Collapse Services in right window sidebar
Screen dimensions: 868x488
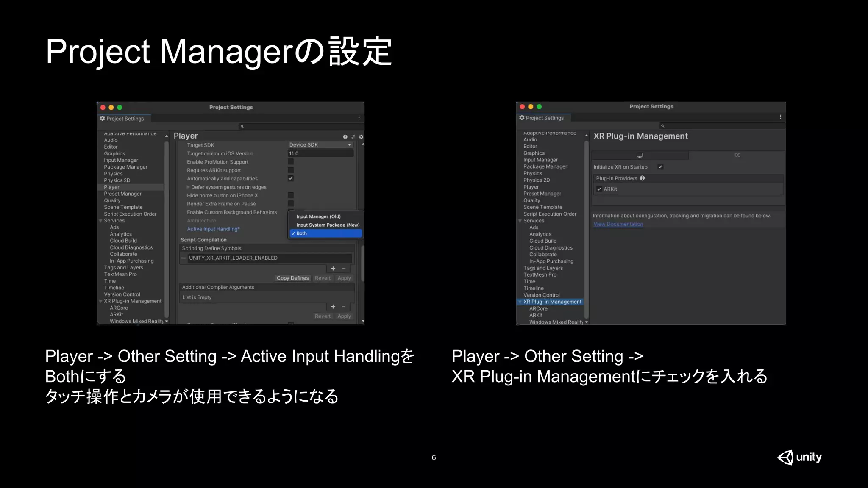point(520,221)
